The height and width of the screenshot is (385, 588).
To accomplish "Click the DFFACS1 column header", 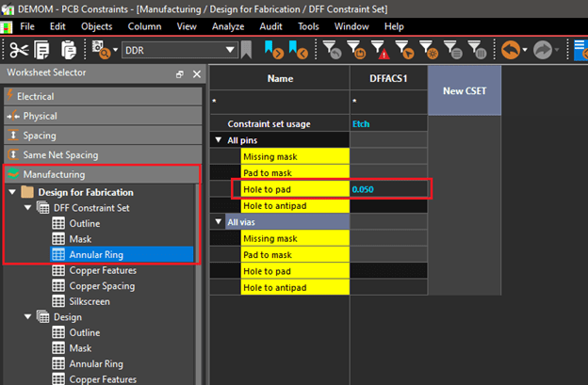I will [x=388, y=78].
